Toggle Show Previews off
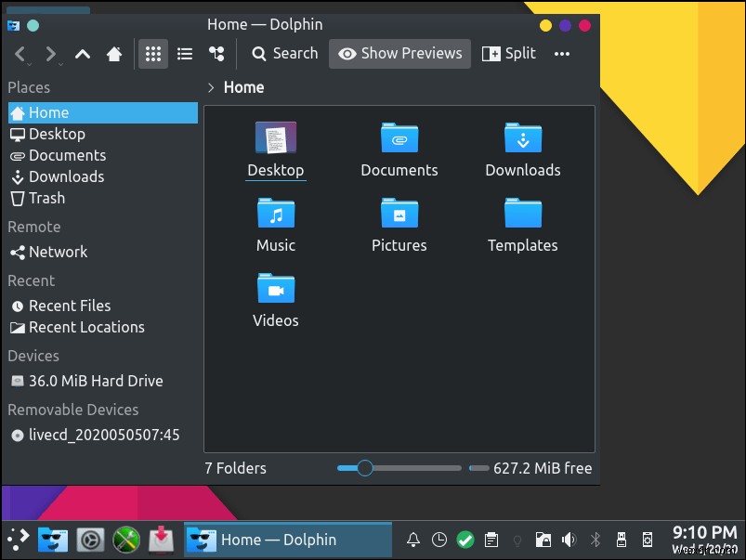 click(399, 53)
